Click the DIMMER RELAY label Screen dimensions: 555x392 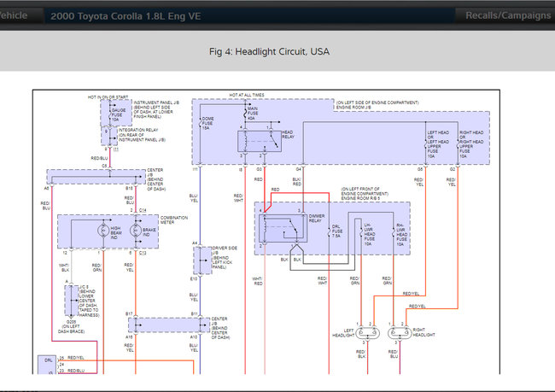[317, 218]
